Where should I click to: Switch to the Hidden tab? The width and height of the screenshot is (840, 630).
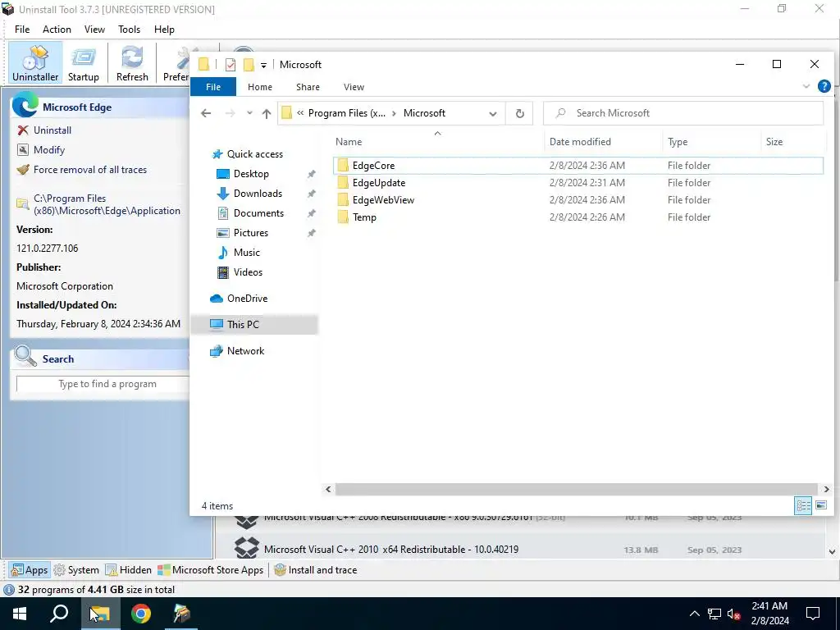point(129,570)
